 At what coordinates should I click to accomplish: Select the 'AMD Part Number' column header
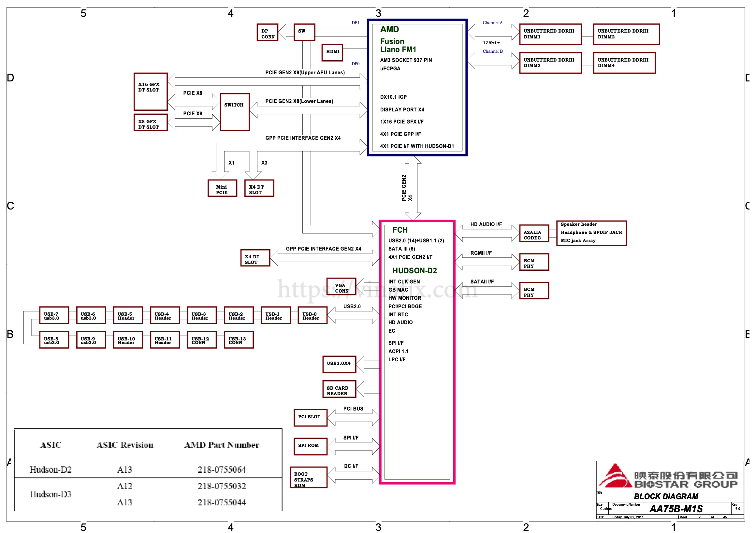pyautogui.click(x=222, y=445)
